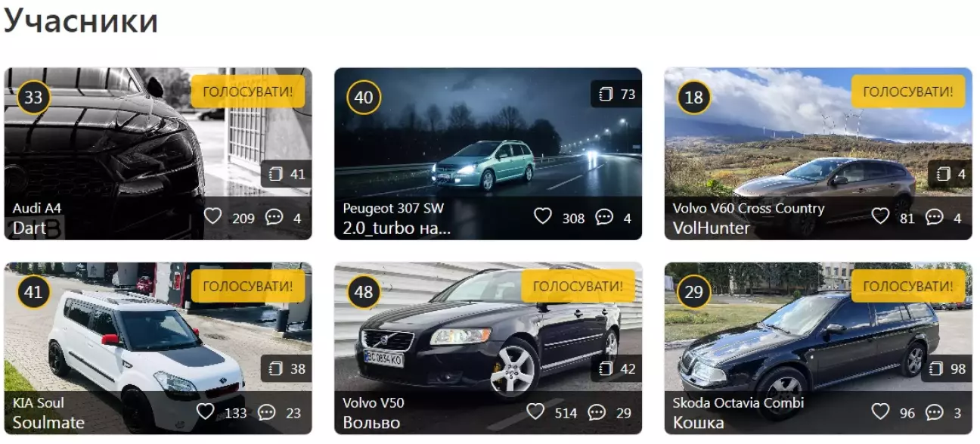Viewport: 980px width, 444px height.
Task: Click heart icon on Volvo V60 Cross Country
Action: coord(880,217)
